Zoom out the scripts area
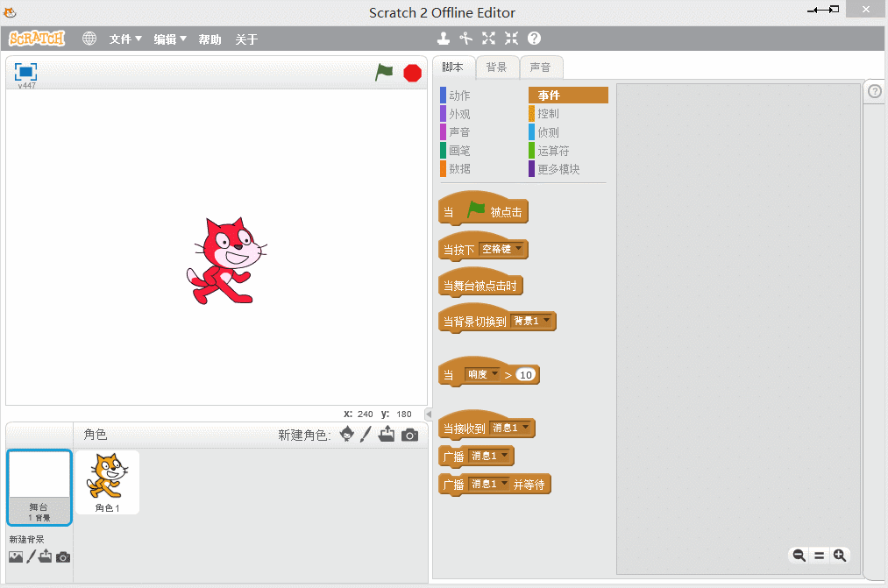 799,556
